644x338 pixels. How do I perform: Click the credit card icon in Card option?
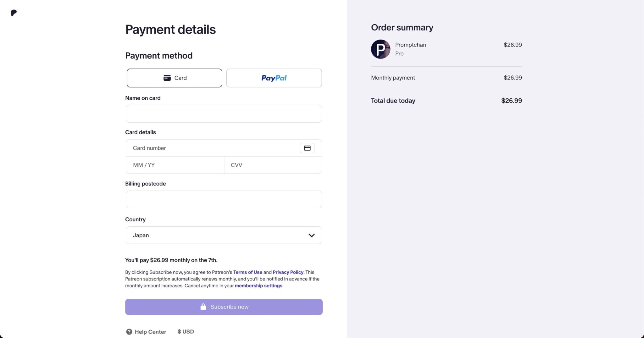point(167,78)
